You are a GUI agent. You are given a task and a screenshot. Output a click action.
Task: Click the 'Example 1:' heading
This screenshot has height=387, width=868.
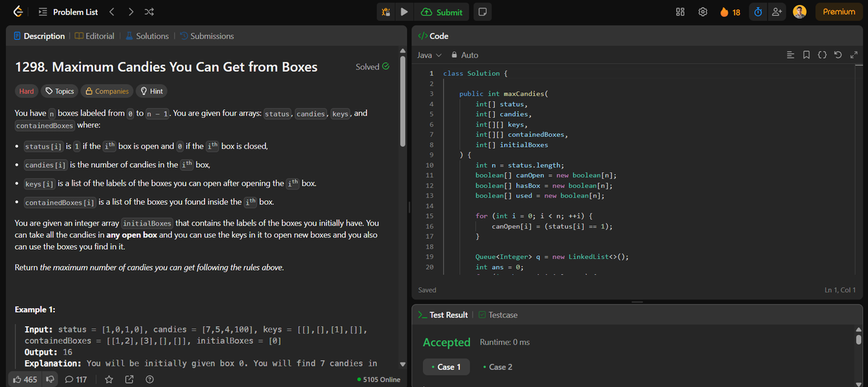tap(35, 310)
